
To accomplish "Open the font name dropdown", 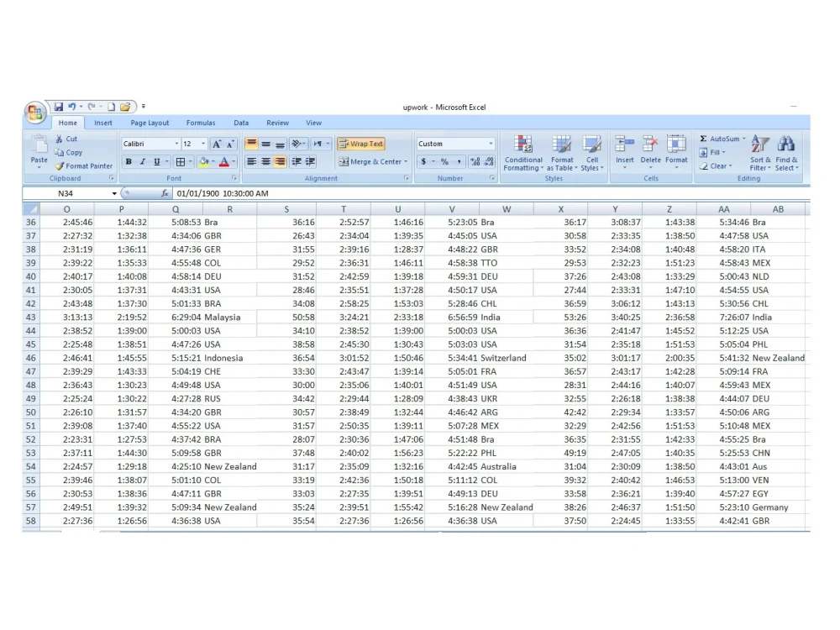I will coord(176,144).
